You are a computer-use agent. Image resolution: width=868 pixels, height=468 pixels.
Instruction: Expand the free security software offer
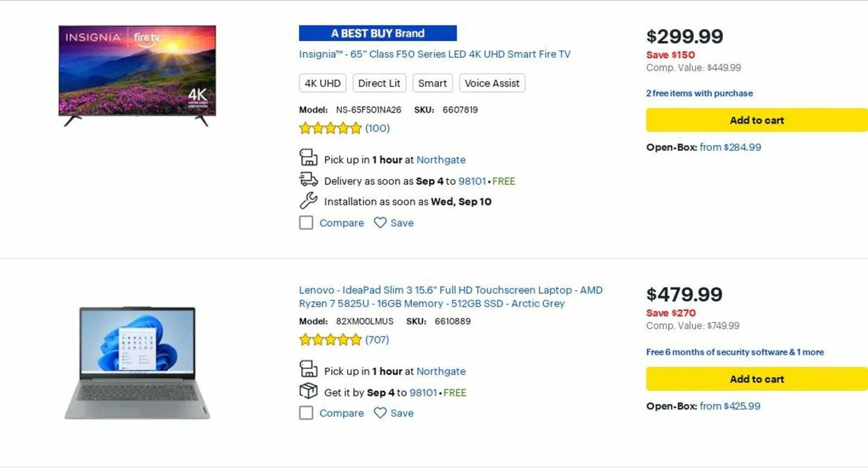click(735, 352)
